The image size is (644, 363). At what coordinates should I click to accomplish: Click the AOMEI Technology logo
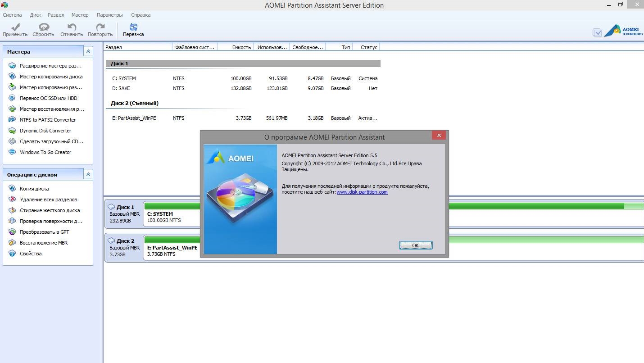click(623, 31)
